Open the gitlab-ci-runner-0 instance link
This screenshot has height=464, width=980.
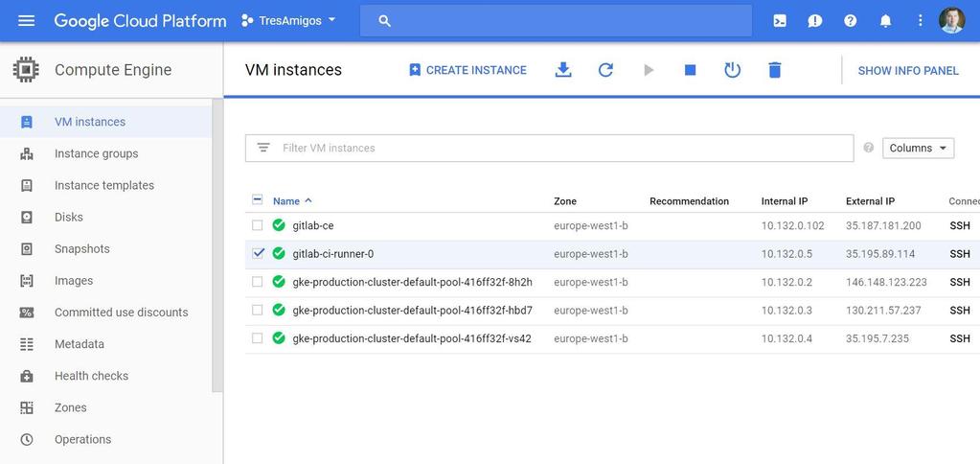tap(333, 254)
